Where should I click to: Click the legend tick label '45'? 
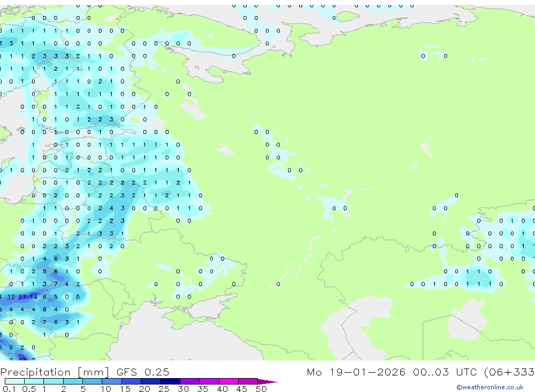(242, 389)
